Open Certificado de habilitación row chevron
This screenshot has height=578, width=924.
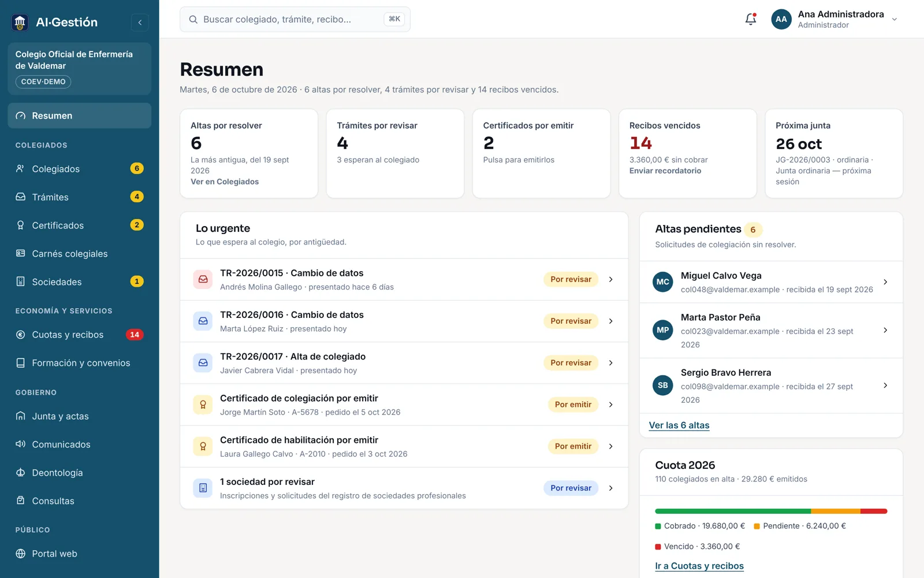[610, 446]
